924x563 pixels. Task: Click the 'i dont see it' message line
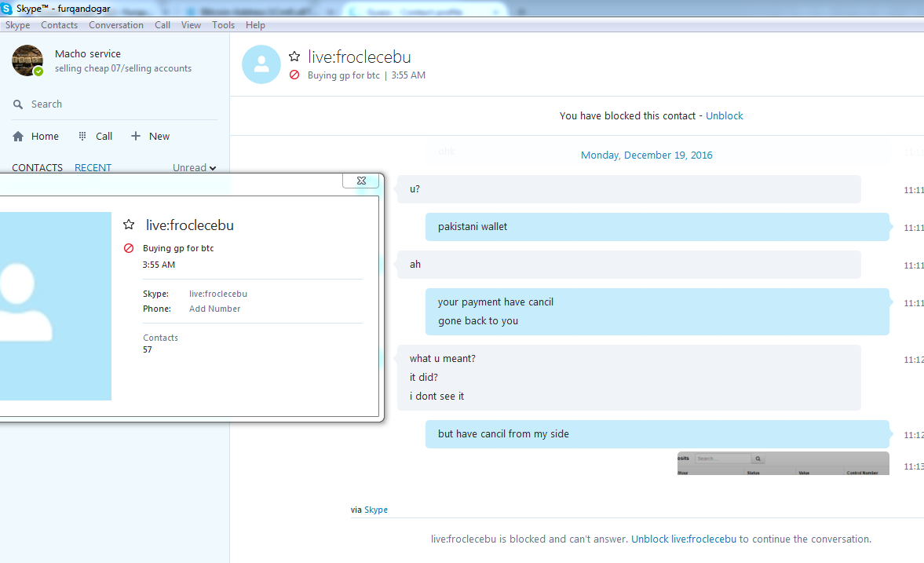point(436,397)
